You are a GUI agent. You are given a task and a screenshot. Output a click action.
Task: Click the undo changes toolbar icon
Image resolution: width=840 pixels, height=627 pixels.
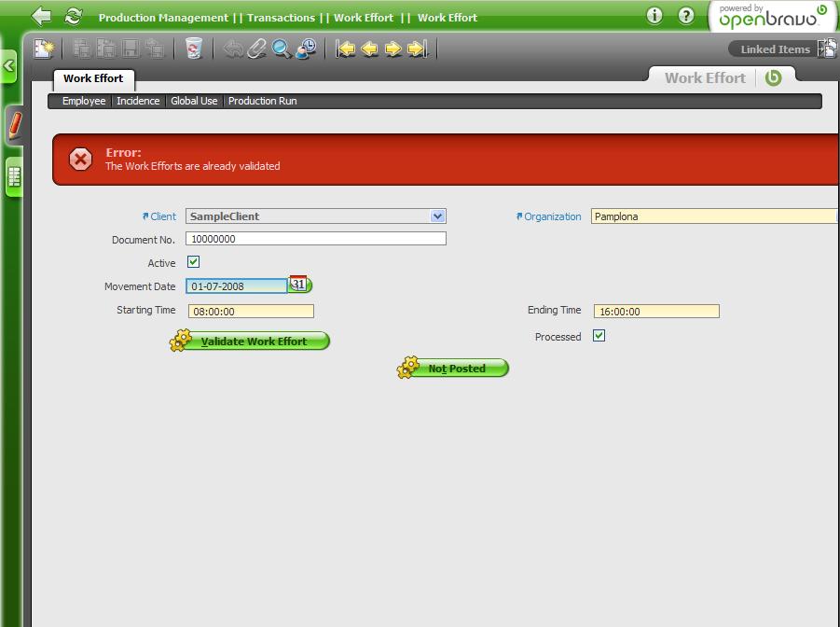232,49
